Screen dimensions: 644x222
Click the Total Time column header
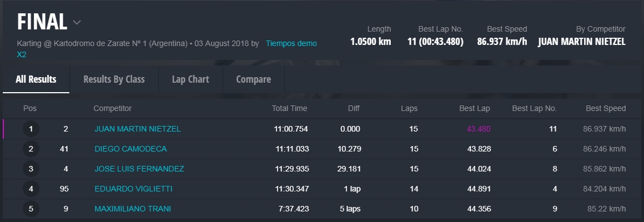click(289, 108)
